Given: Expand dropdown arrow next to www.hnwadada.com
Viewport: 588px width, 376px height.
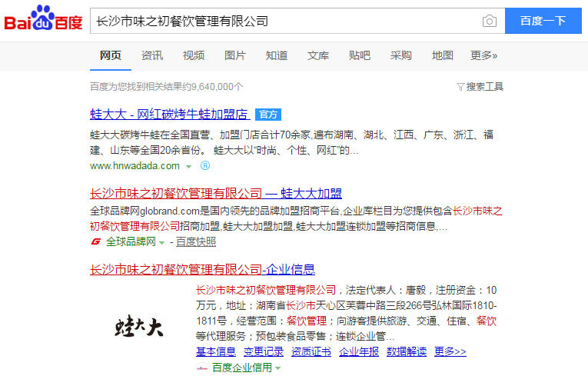Looking at the screenshot, I should pos(188,165).
